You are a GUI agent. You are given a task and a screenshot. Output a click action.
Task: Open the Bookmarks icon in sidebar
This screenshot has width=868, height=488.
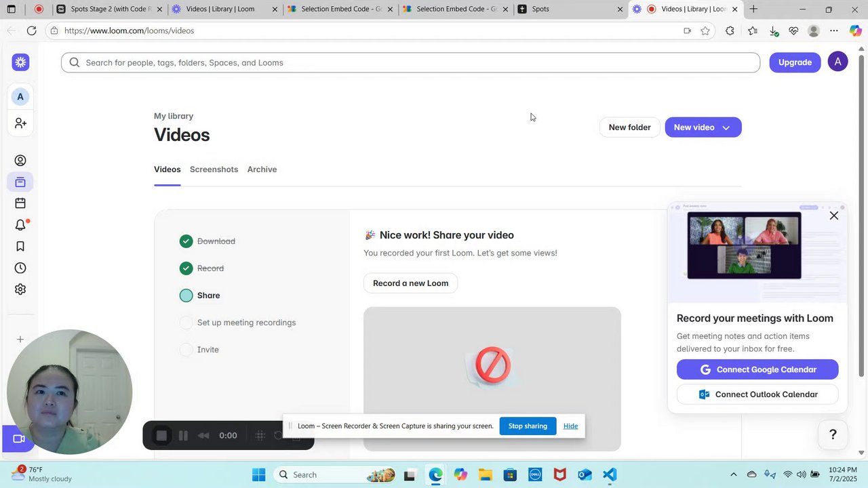tap(20, 247)
